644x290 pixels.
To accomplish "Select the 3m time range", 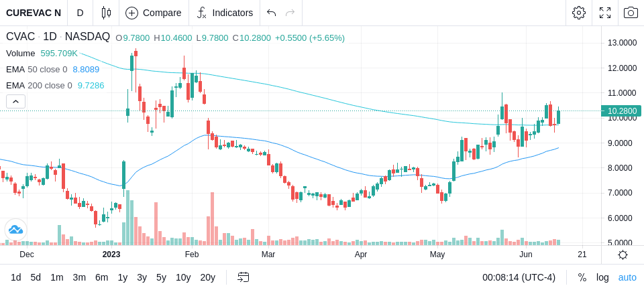I will (79, 277).
